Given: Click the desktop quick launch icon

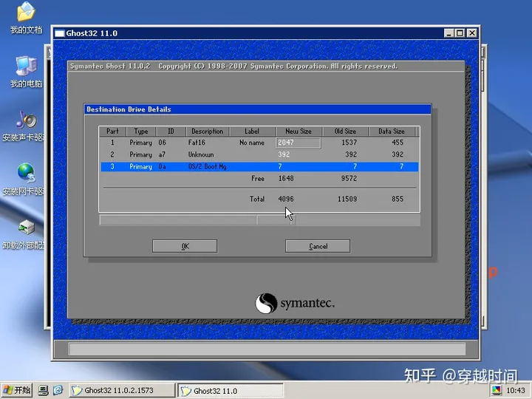Looking at the screenshot, I should 43,391.
